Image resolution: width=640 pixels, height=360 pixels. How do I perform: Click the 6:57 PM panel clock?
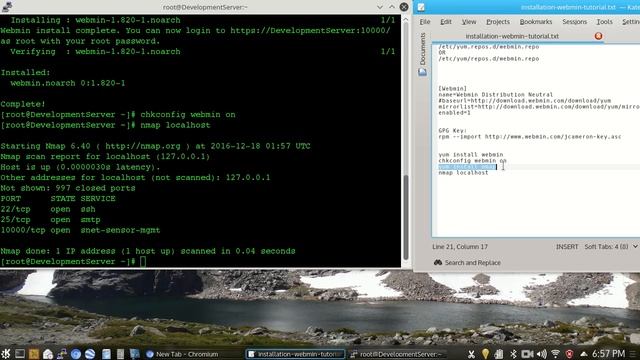tap(609, 353)
